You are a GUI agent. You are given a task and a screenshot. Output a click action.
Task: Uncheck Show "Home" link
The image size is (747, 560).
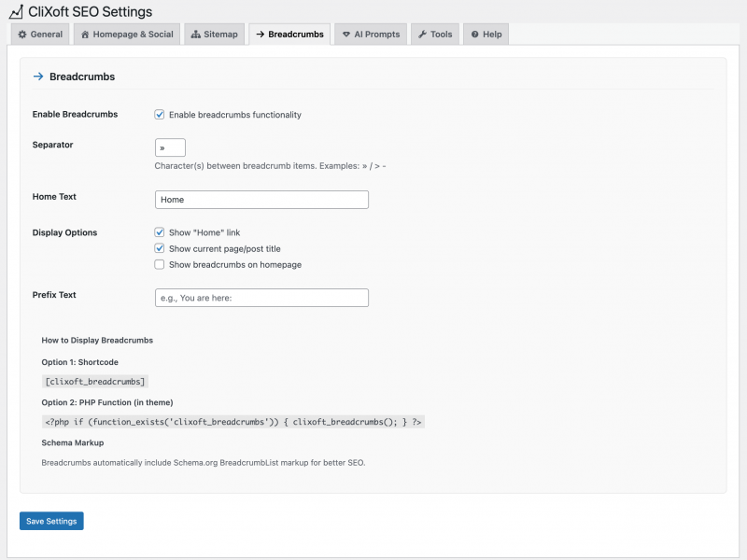(160, 232)
